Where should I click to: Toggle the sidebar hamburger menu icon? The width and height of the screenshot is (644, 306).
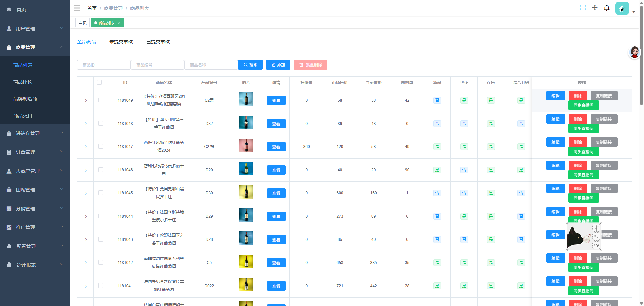77,8
